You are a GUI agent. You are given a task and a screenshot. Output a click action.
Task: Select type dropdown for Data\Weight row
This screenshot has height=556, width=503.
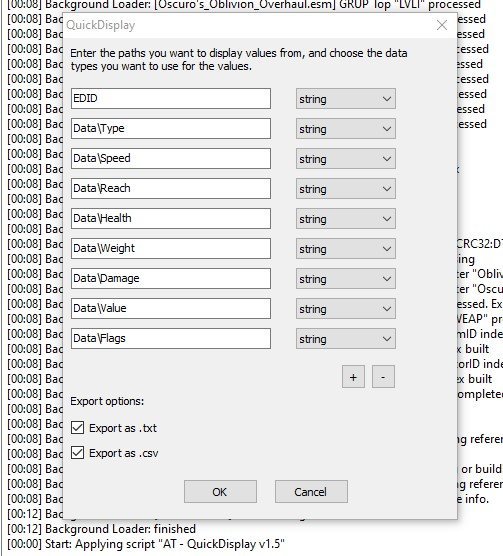tap(346, 248)
